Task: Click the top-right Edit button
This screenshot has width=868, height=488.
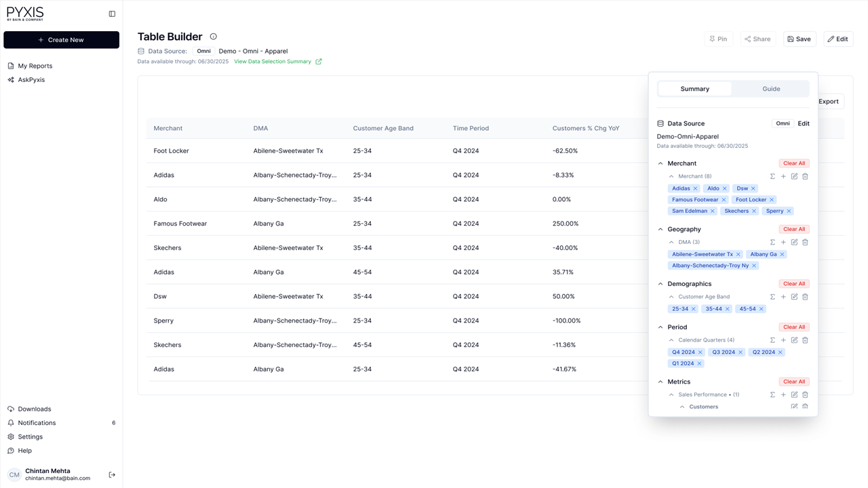Action: point(838,39)
